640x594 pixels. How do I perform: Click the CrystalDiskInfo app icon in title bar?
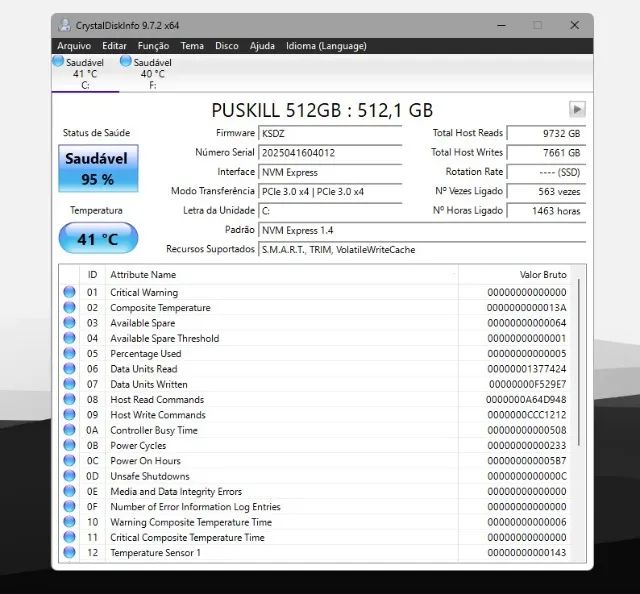[x=64, y=25]
